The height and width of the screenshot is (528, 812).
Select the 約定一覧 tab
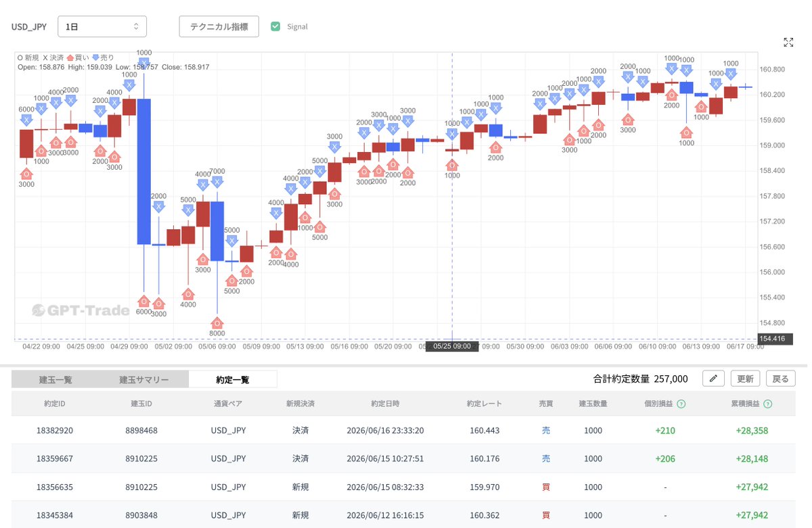(233, 379)
